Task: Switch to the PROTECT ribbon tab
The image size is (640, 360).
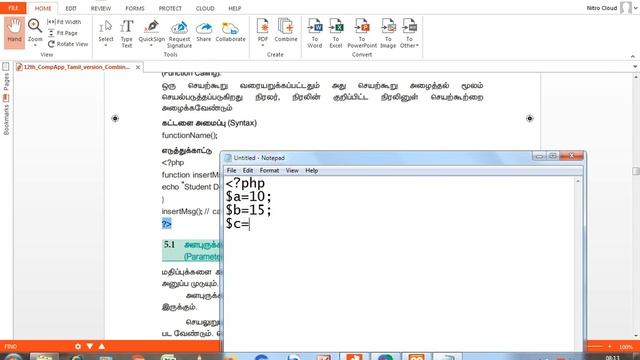Action: [x=170, y=8]
